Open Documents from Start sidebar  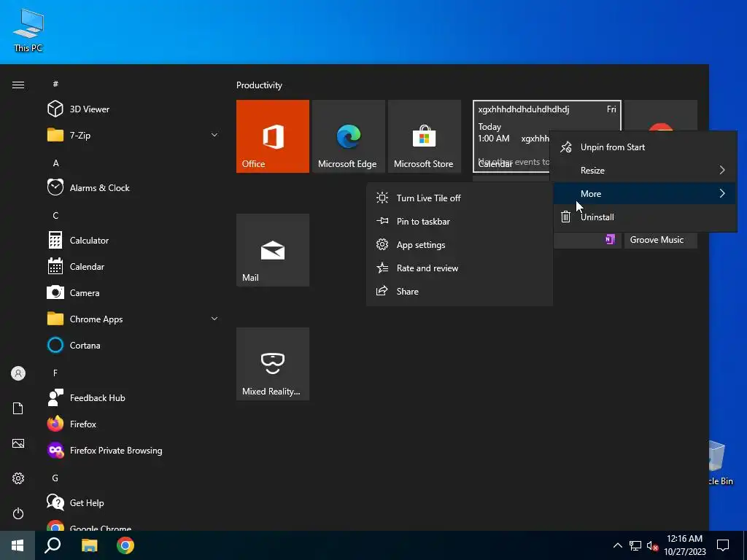coord(18,408)
